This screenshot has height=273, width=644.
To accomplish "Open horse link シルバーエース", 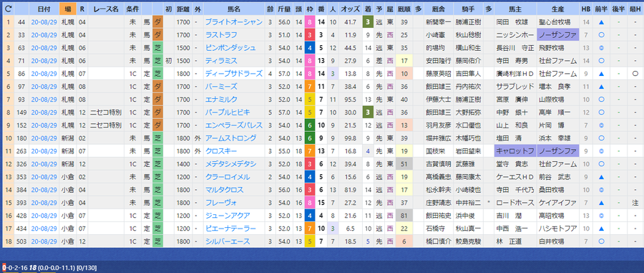I will [x=227, y=241].
